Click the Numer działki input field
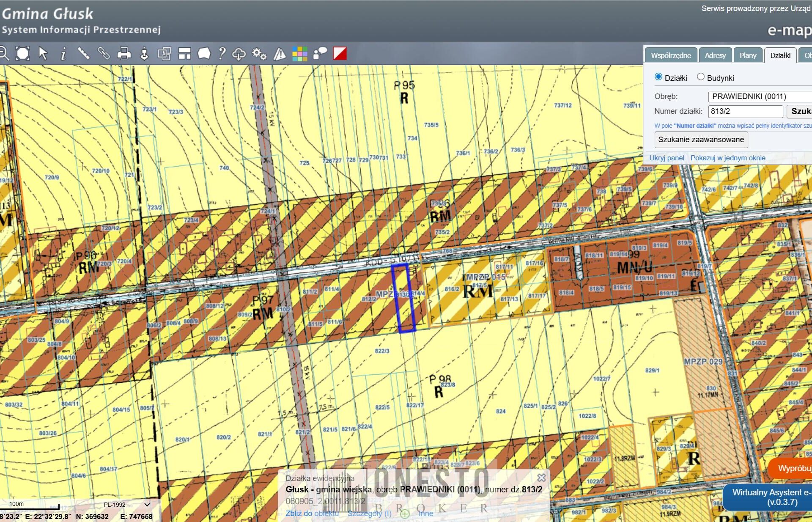 (x=746, y=111)
